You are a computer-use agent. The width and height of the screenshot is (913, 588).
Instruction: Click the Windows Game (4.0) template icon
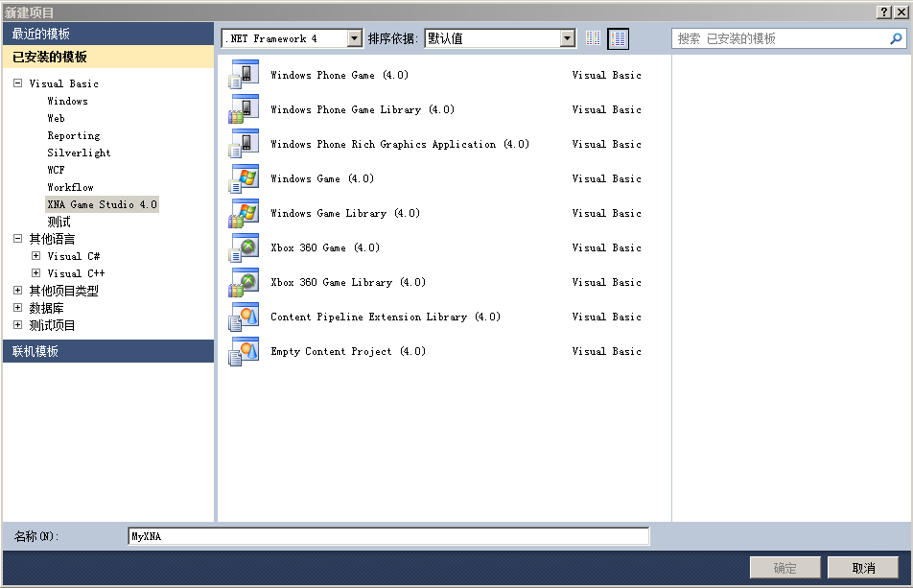tap(244, 178)
